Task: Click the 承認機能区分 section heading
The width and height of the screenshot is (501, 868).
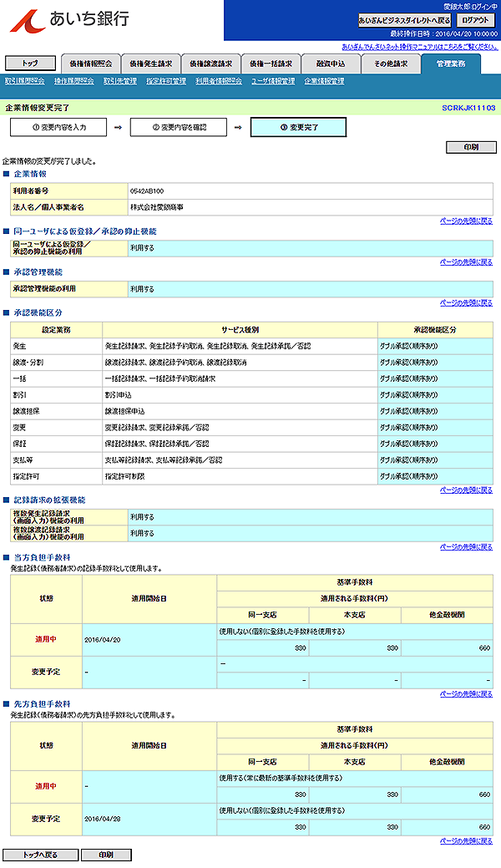Action: pyautogui.click(x=38, y=312)
